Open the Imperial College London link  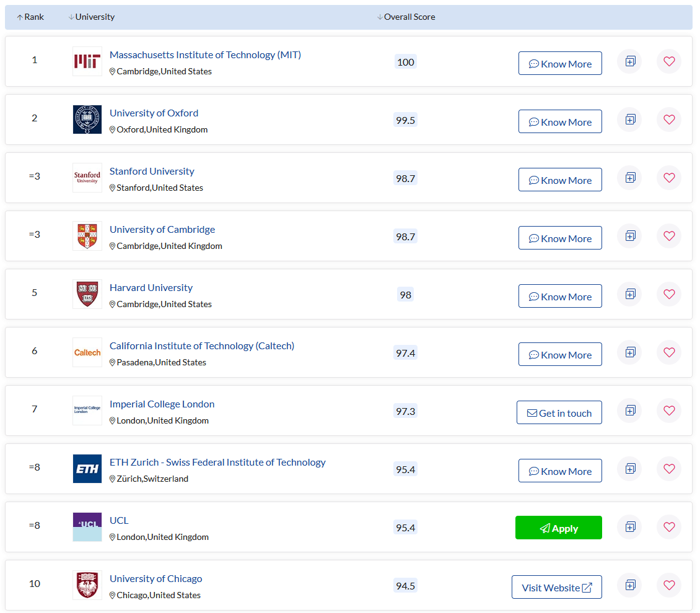click(162, 404)
